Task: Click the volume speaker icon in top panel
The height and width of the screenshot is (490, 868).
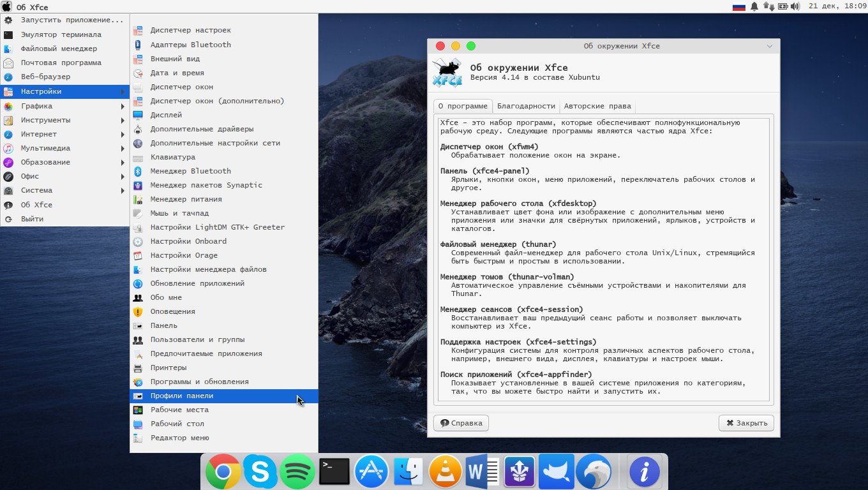Action: pyautogui.click(x=795, y=6)
